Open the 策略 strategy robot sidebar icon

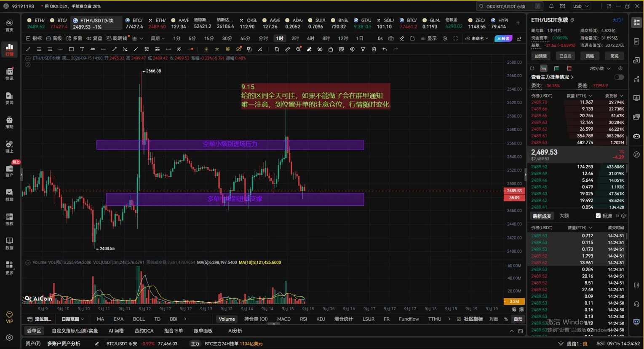(9, 123)
